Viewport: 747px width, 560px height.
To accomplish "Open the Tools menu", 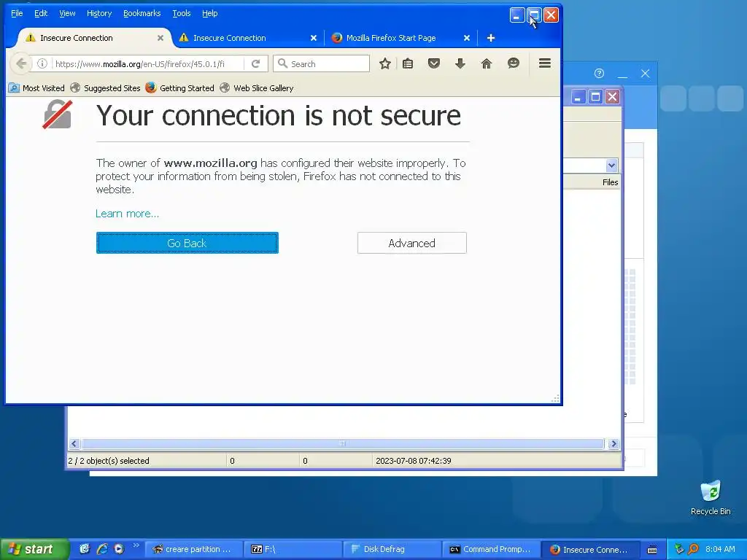I will tap(182, 13).
